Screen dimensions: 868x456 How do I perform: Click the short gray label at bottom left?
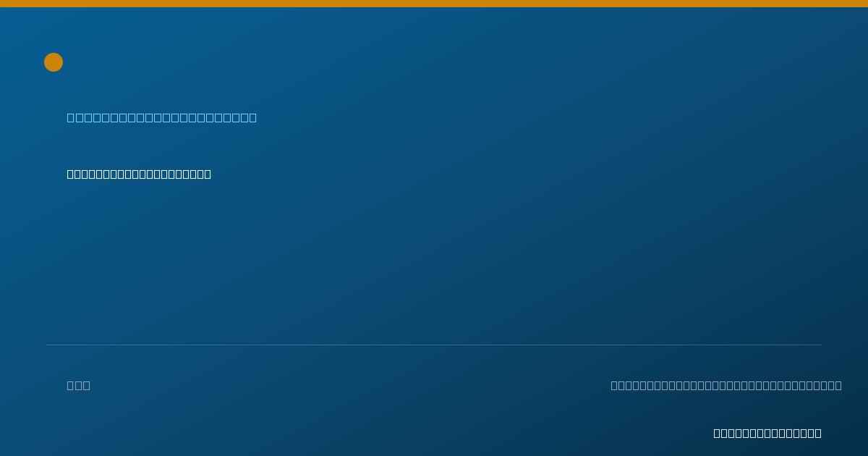(79, 385)
